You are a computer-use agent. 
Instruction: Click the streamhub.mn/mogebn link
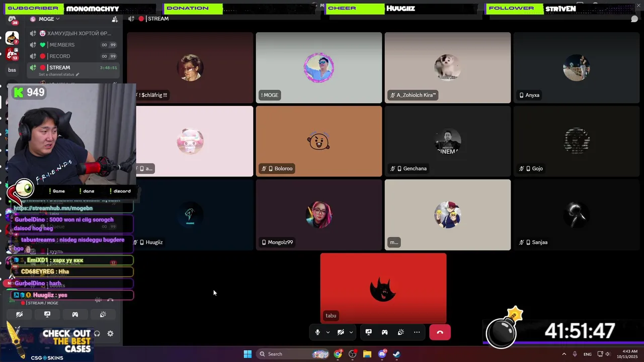click(53, 208)
